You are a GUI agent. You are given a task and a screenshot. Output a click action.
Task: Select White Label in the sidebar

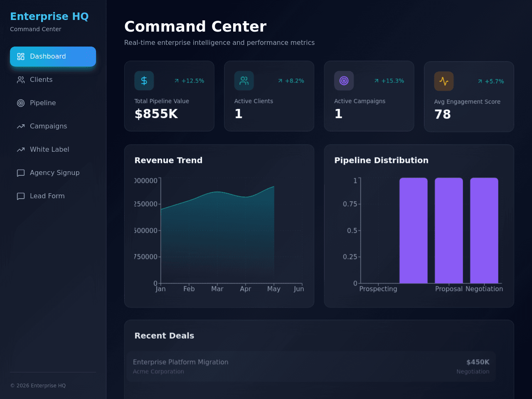tap(53, 150)
